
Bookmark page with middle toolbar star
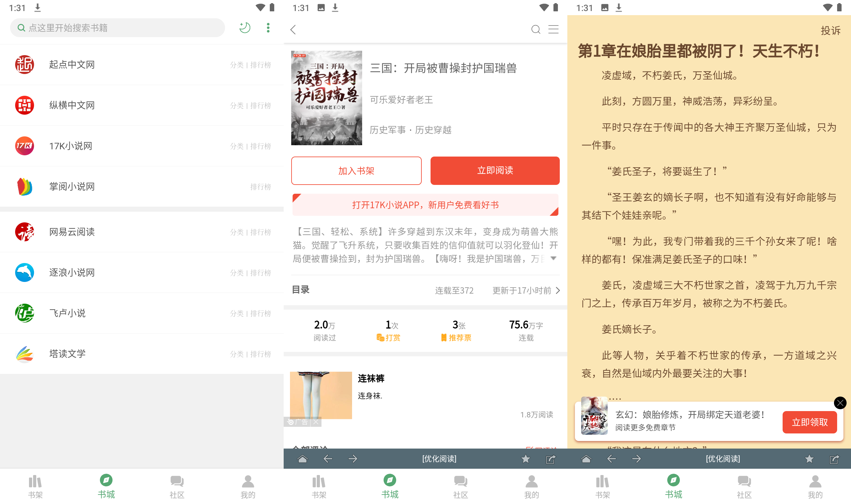525,459
